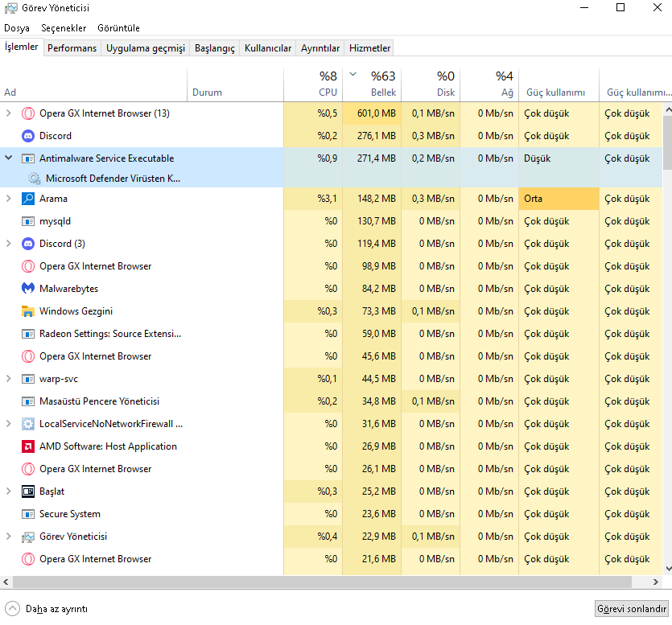Click the Arama search magnifier icon
This screenshot has height=625, width=672.
point(27,199)
